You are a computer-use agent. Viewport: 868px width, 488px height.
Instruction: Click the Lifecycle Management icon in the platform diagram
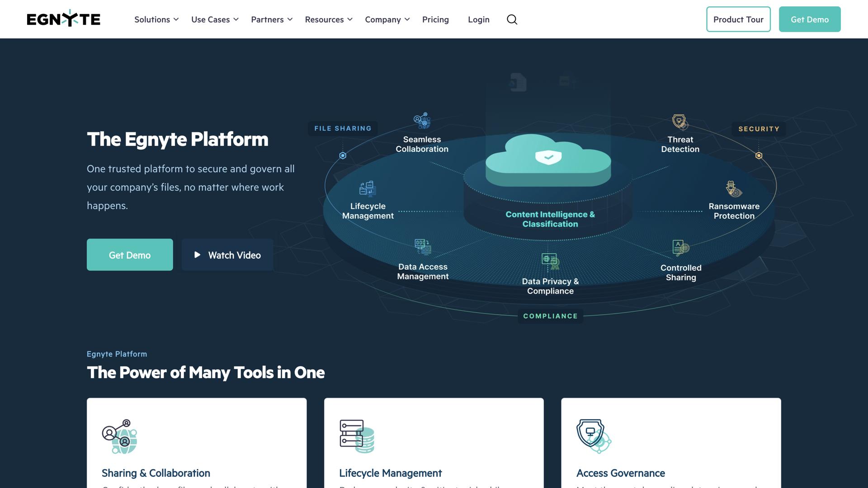367,189
